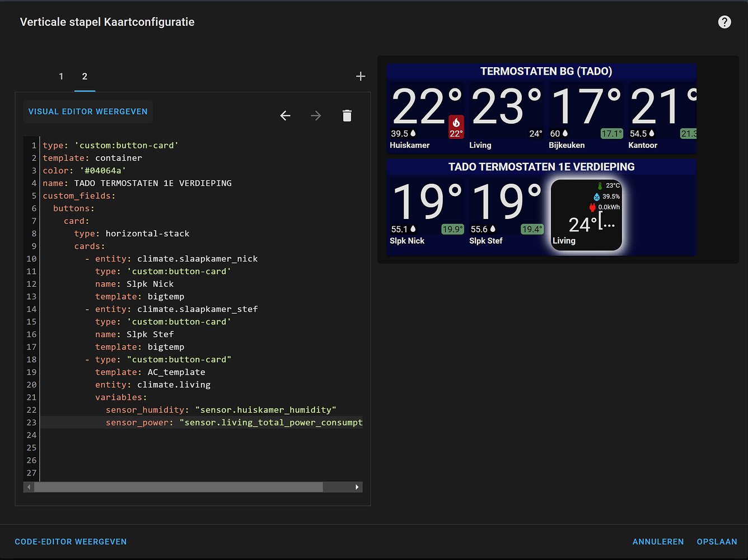
Task: Switch to code editor via CODE-EDITOR WEERGEVEN
Action: [71, 542]
